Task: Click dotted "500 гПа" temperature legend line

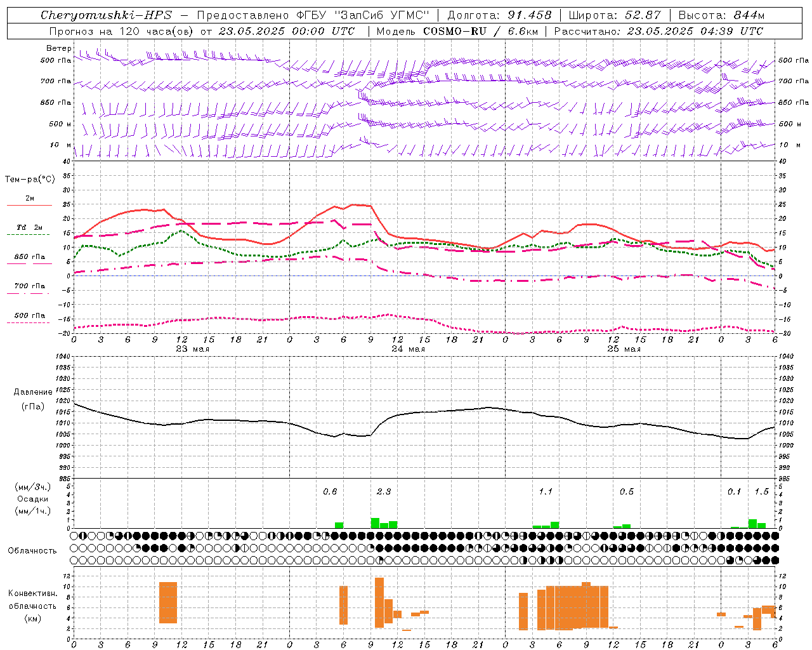Action: (x=28, y=322)
